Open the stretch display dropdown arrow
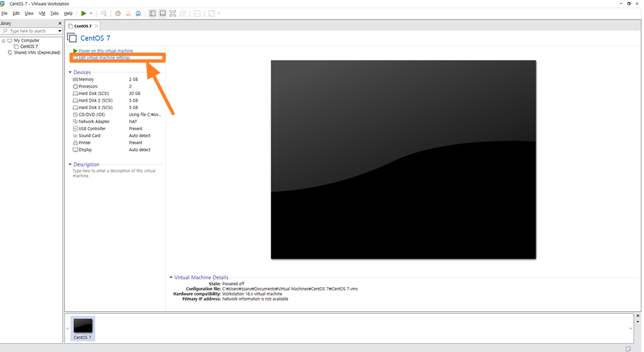 (x=218, y=13)
